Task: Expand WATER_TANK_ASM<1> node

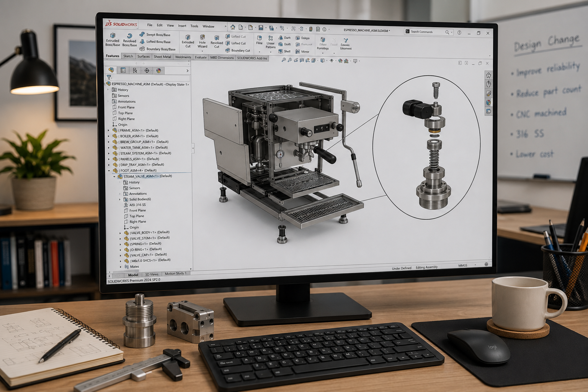Action: (109, 148)
